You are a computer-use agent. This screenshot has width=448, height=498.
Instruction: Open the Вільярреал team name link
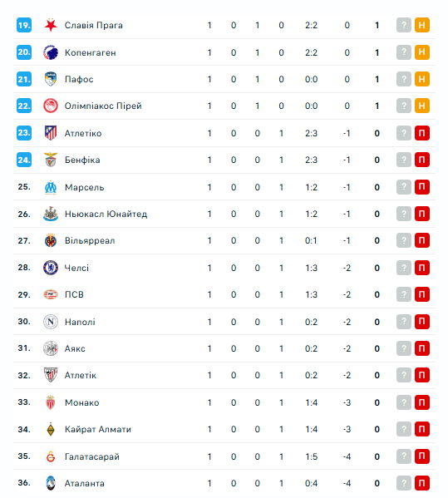(x=90, y=241)
